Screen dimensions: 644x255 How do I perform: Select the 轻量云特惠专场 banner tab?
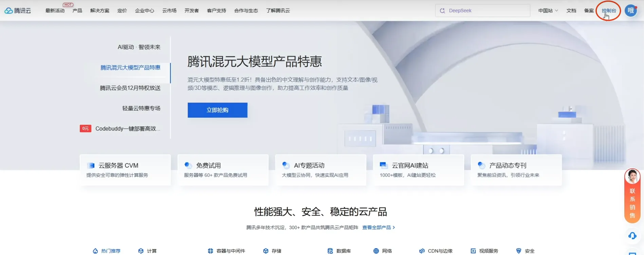[x=141, y=108]
